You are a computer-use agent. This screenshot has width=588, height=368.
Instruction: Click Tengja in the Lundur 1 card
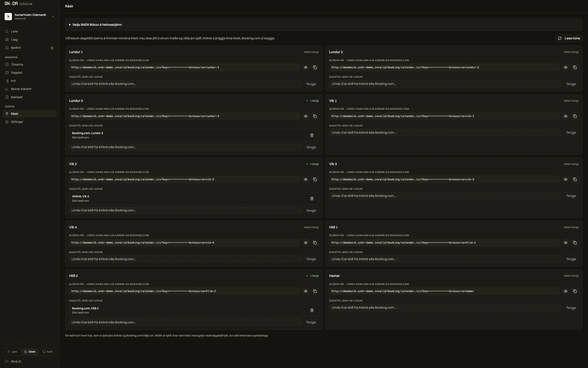click(311, 84)
